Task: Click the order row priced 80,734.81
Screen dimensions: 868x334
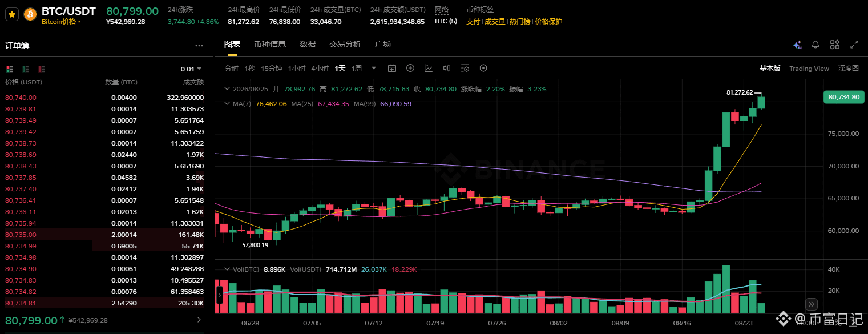Action: click(x=104, y=303)
